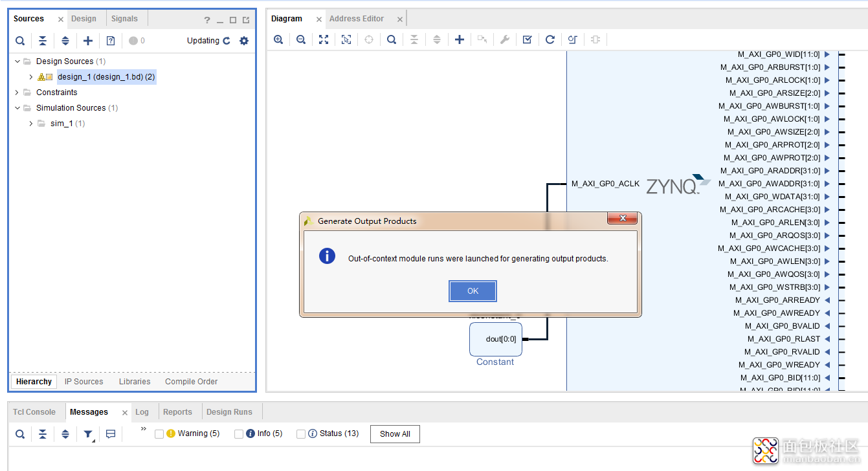The height and width of the screenshot is (471, 868).
Task: Float the Sources panel
Action: coord(246,20)
